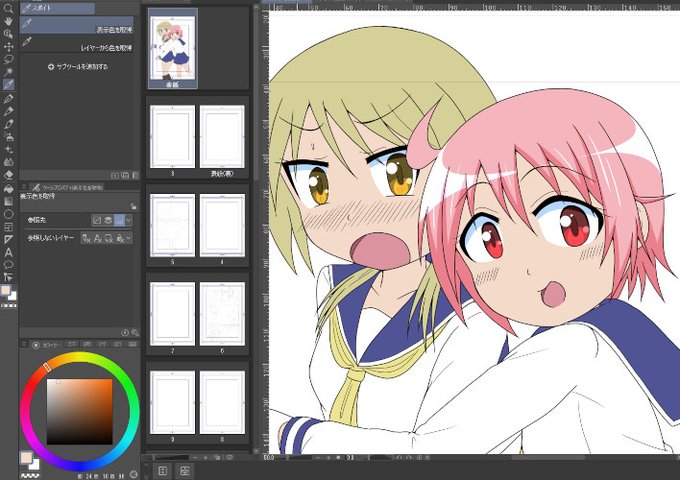
Task: Select the Operation object tool
Action: pos(8,34)
